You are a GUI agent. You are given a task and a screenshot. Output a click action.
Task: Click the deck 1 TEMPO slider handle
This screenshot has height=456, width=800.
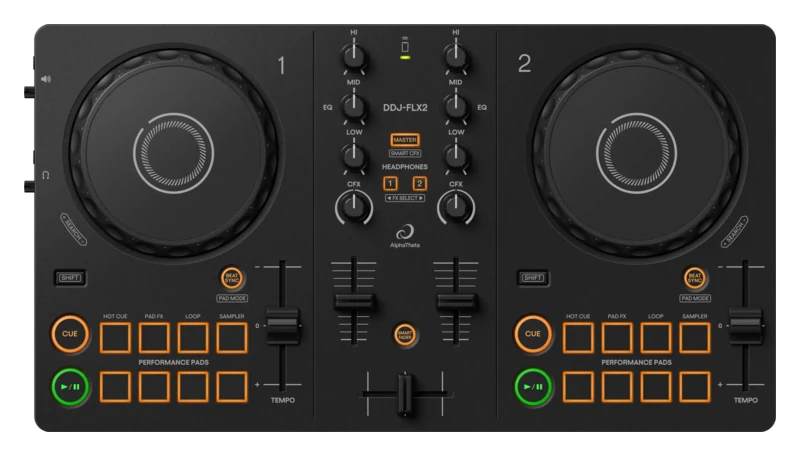click(283, 325)
